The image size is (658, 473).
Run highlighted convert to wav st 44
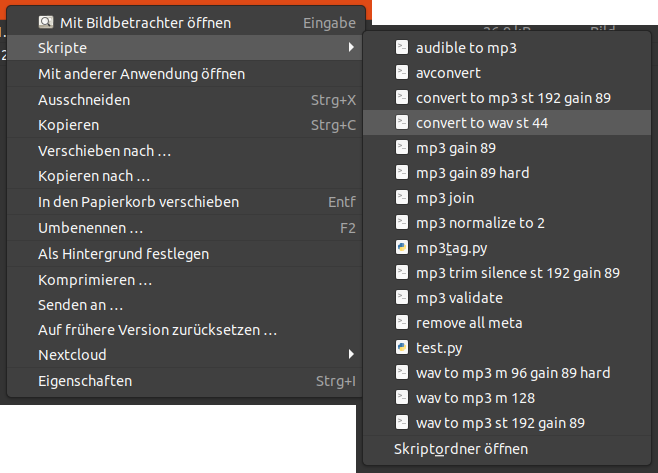tap(507, 123)
